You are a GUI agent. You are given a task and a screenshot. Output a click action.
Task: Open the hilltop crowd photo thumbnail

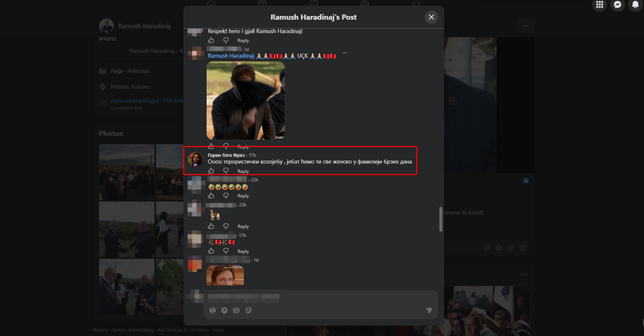tap(127, 172)
